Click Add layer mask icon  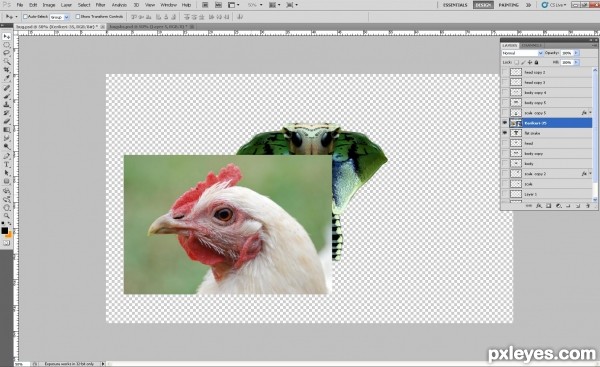548,206
